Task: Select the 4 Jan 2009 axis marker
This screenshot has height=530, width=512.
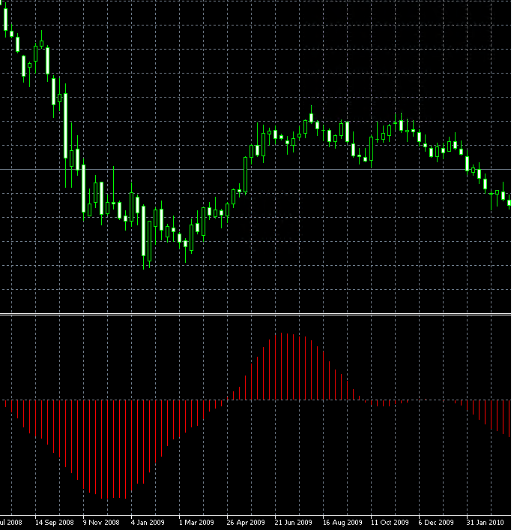Action: pyautogui.click(x=148, y=522)
